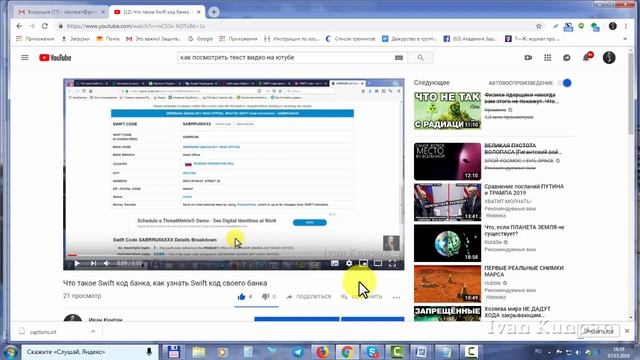Screen dimensions: 640x360
Task: Open the notifications bell
Action: tap(587, 58)
